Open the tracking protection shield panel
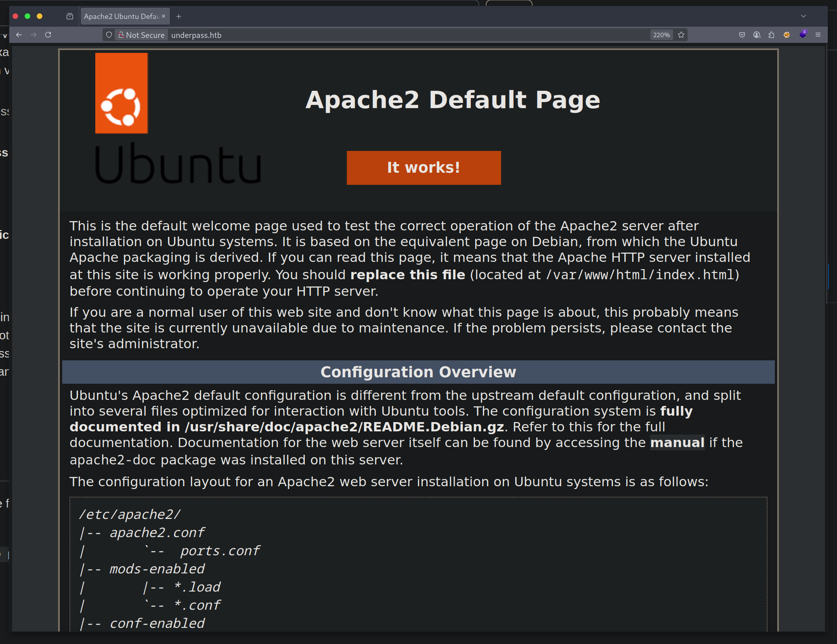The width and height of the screenshot is (837, 644). 109,35
